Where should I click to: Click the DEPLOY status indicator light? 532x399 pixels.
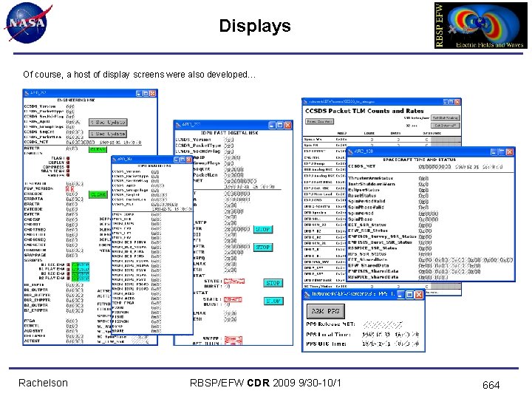pyautogui.click(x=68, y=163)
